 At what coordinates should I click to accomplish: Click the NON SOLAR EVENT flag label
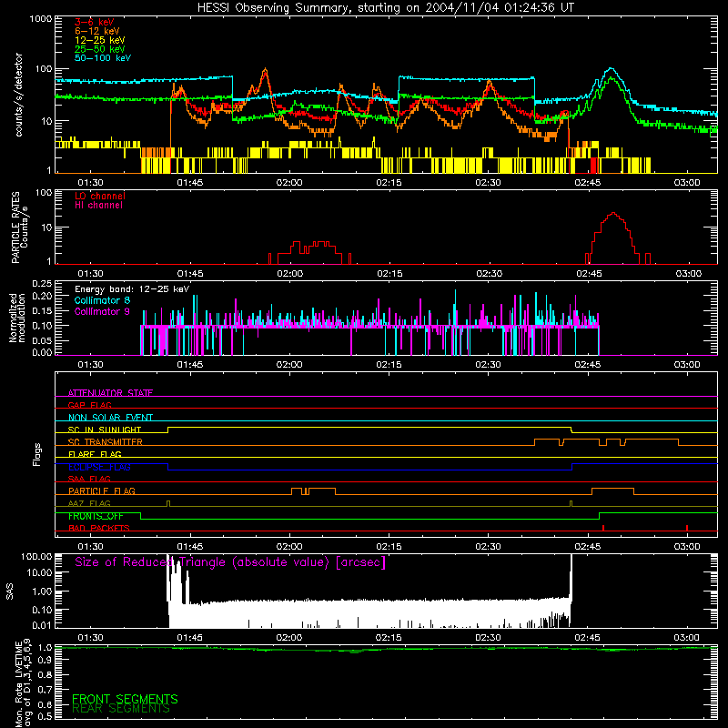point(110,418)
